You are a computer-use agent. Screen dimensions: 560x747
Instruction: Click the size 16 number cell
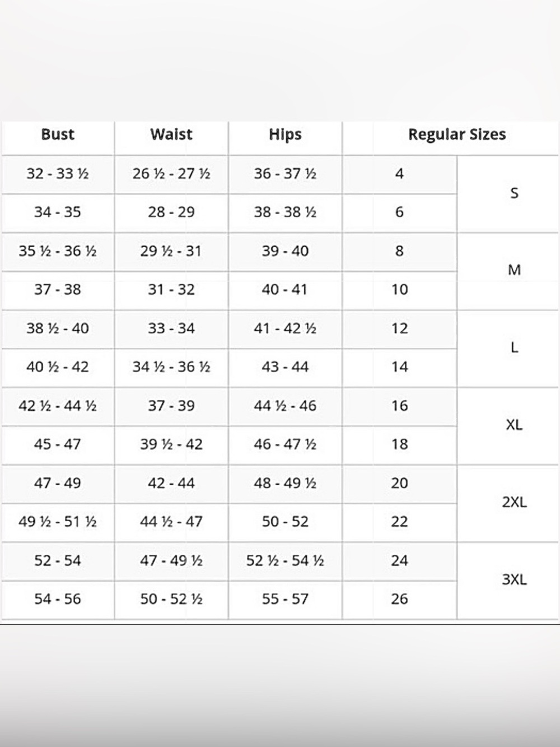pos(399,406)
